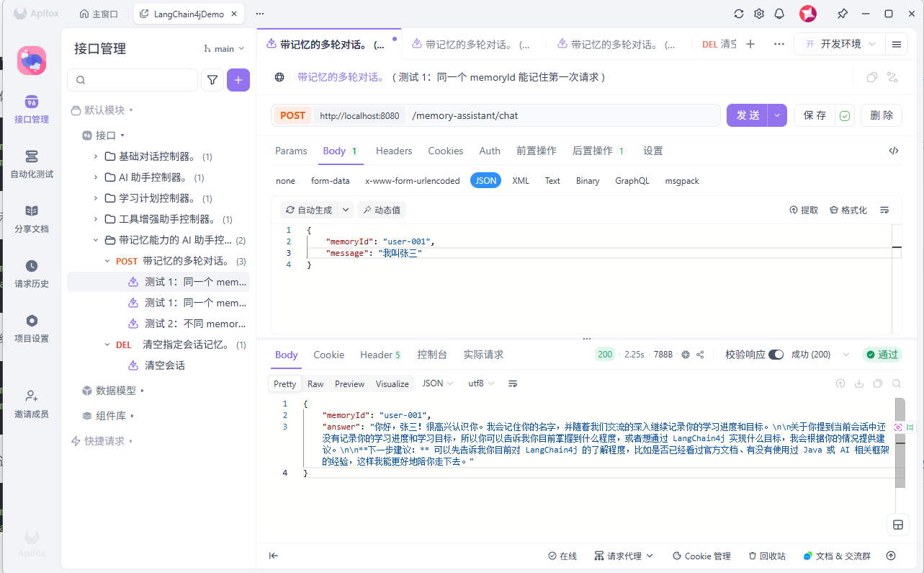Click the pin window icon
Image resolution: width=924 pixels, height=573 pixels.
[x=842, y=14]
